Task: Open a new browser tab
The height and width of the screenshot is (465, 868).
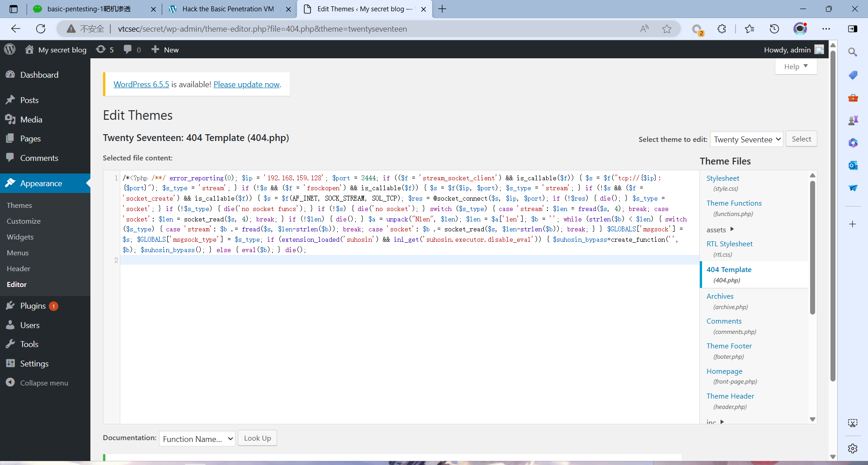Action: pos(442,9)
